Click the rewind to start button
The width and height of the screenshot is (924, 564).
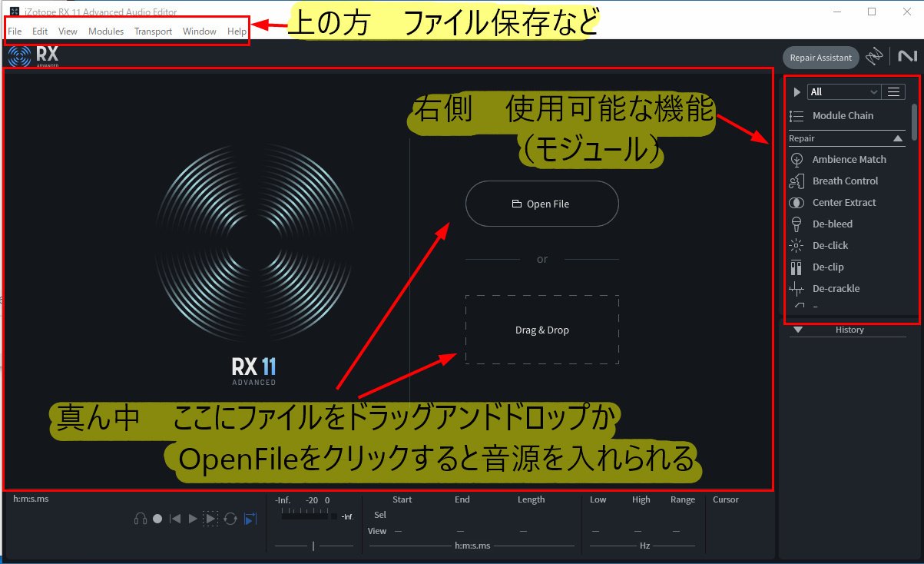[175, 519]
